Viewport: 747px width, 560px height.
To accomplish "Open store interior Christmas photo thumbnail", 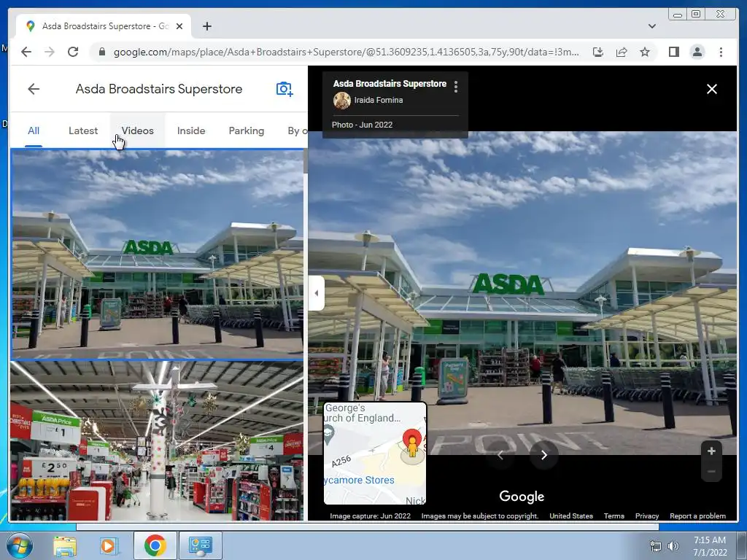I will tap(158, 440).
